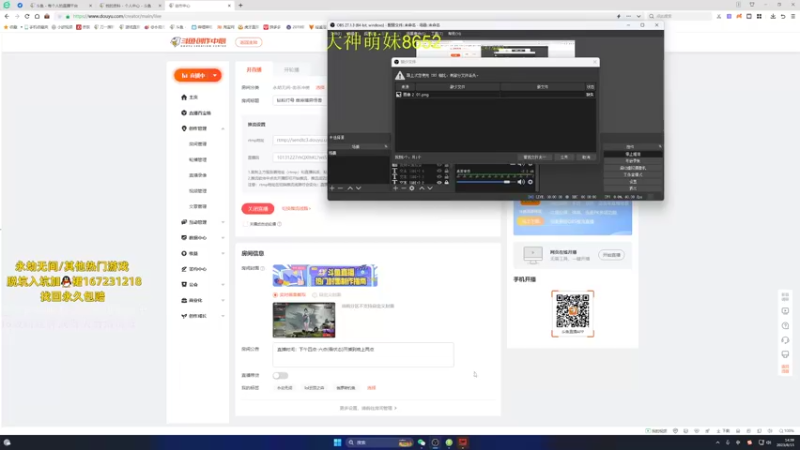Open a new browser tab with the plus icon
The width and height of the screenshot is (800, 450).
240,6
